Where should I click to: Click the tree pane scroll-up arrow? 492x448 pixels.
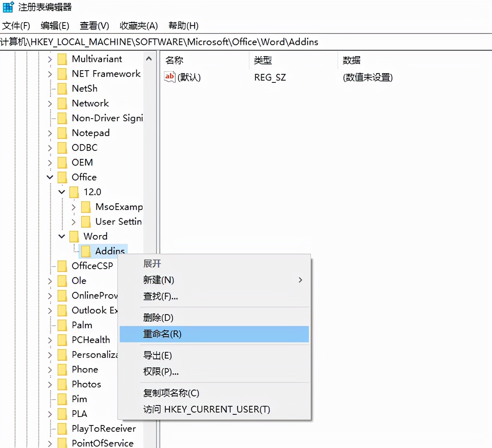(149, 59)
